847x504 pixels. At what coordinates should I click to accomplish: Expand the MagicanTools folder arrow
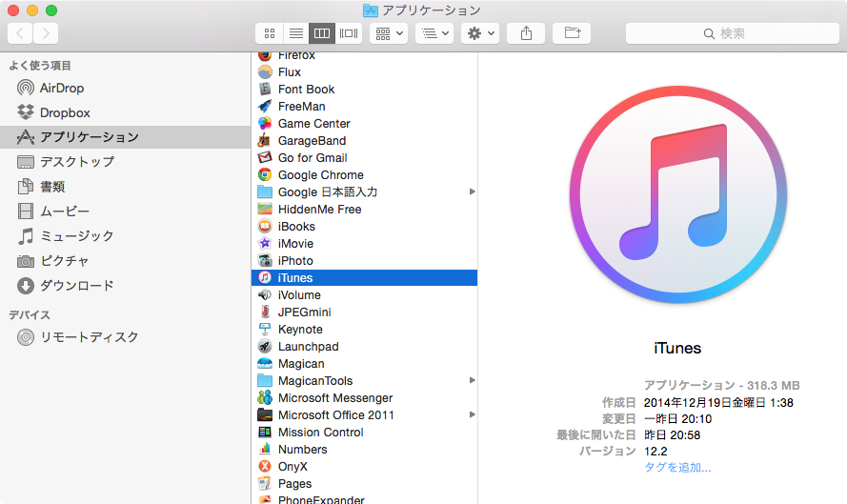473,381
